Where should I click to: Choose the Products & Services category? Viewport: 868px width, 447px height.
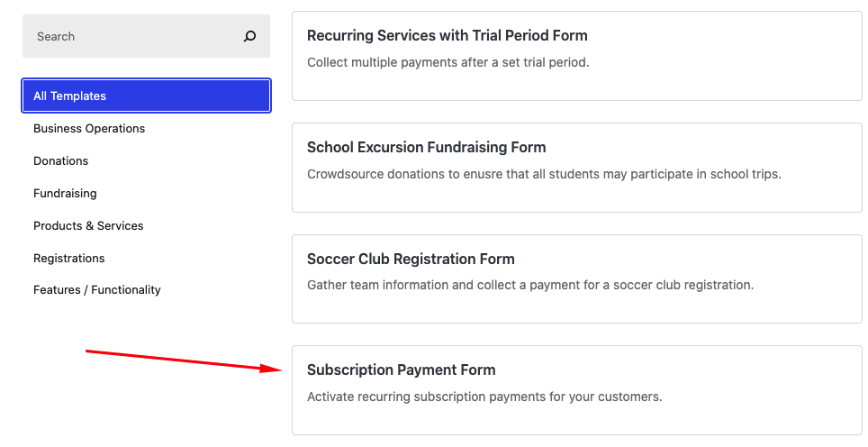pos(88,226)
